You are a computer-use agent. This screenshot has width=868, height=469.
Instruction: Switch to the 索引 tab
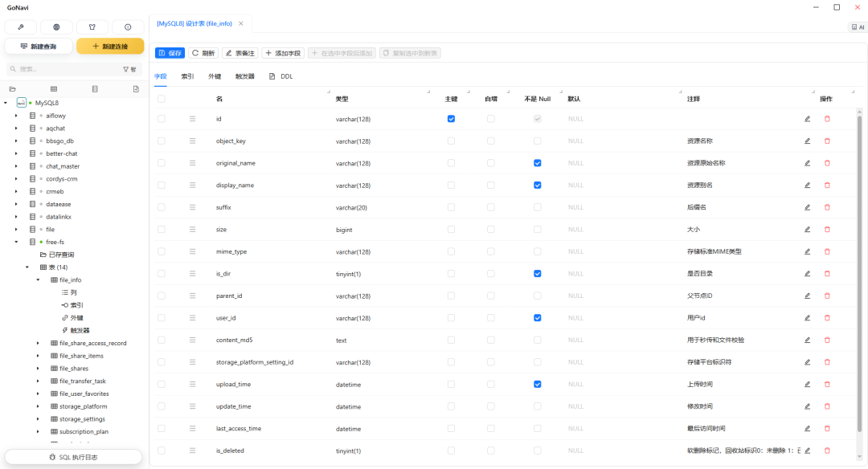tap(187, 76)
